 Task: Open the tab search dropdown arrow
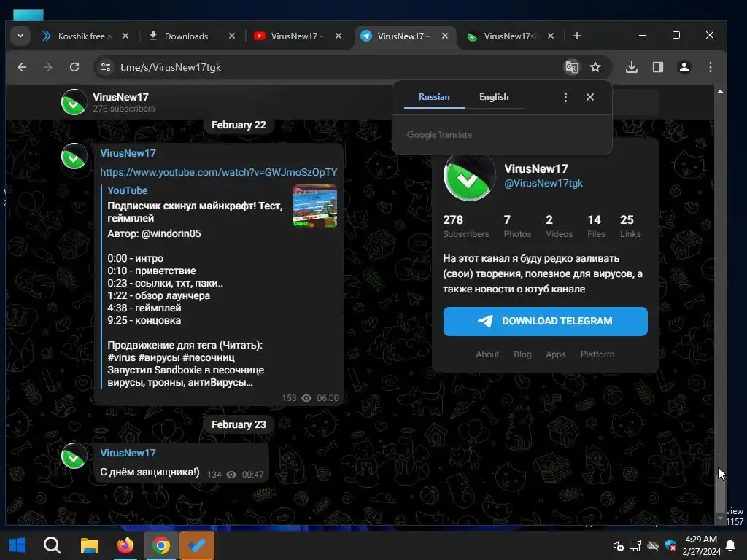coord(20,36)
